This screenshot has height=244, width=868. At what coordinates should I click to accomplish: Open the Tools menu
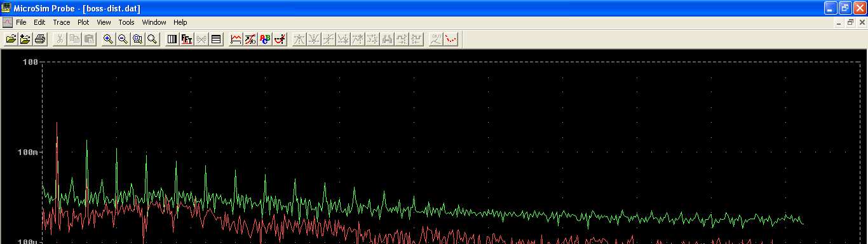[x=126, y=22]
